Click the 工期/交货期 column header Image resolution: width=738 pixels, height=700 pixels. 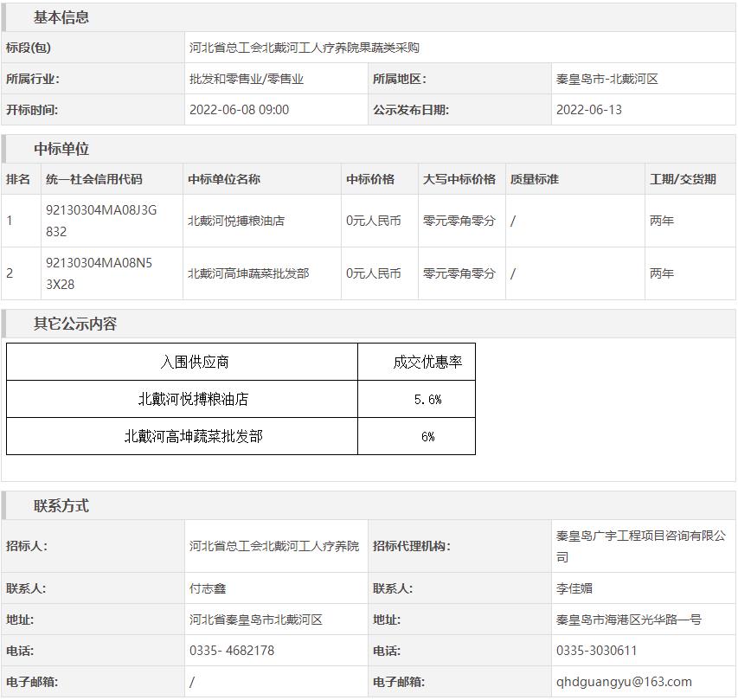coord(683,179)
